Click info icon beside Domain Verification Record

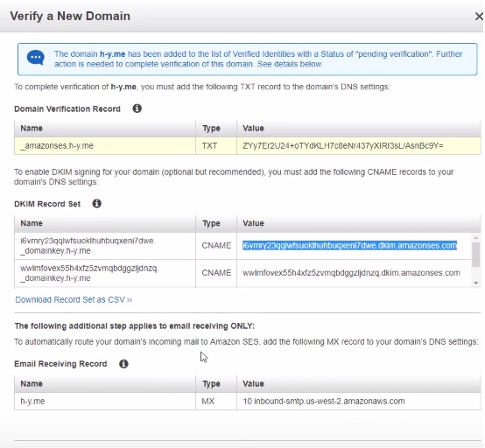pyautogui.click(x=137, y=108)
